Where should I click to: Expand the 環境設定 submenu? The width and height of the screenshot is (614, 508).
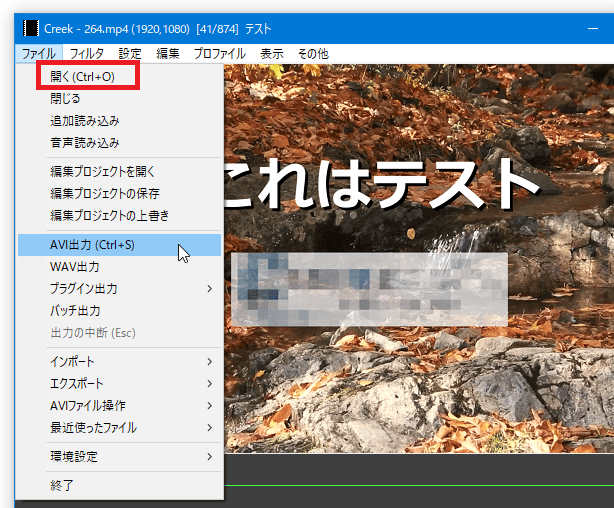119,457
